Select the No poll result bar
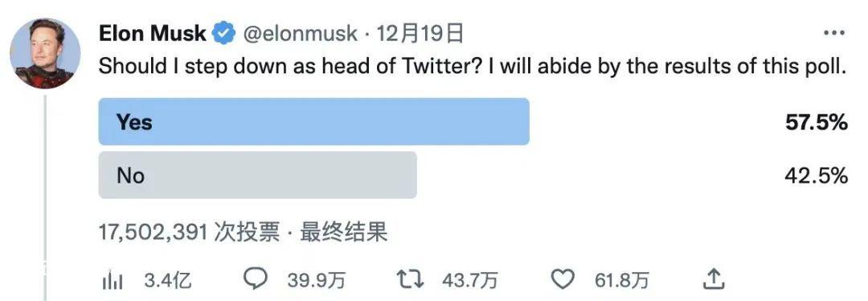 pos(257,175)
